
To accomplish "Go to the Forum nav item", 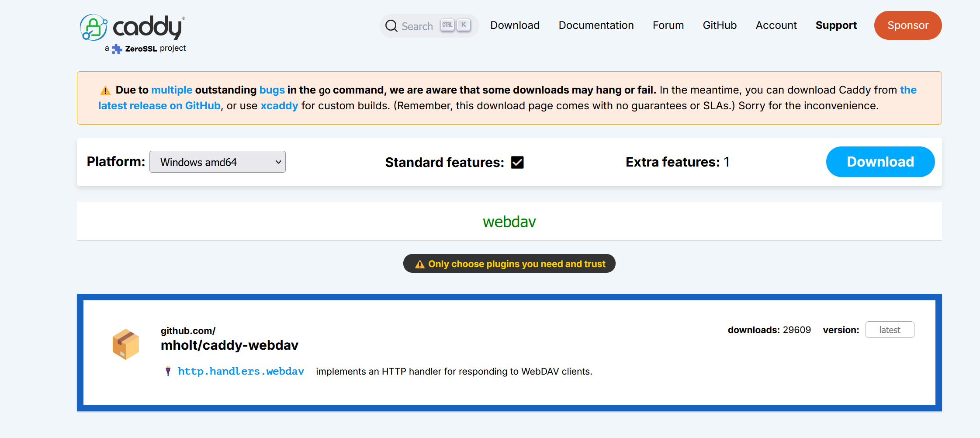I will (668, 25).
